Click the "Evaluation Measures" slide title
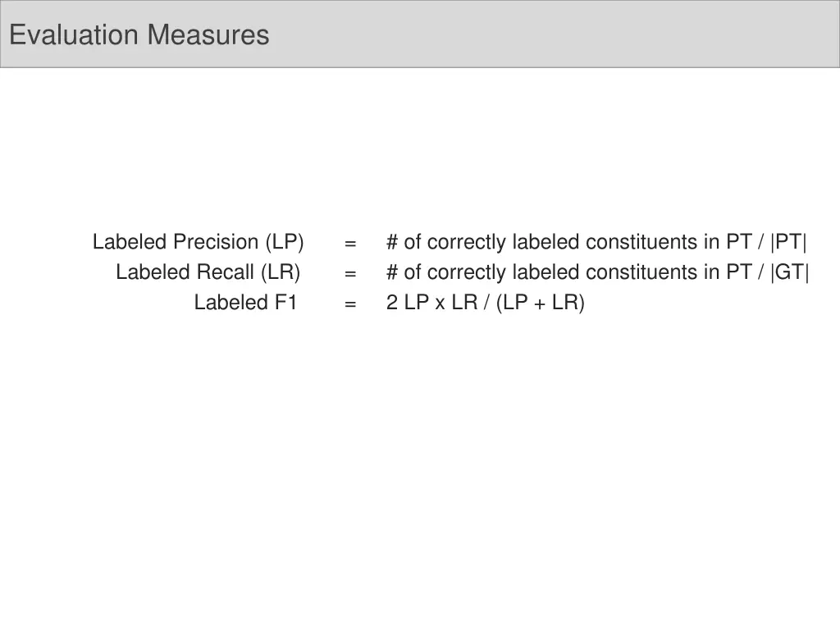 (139, 35)
